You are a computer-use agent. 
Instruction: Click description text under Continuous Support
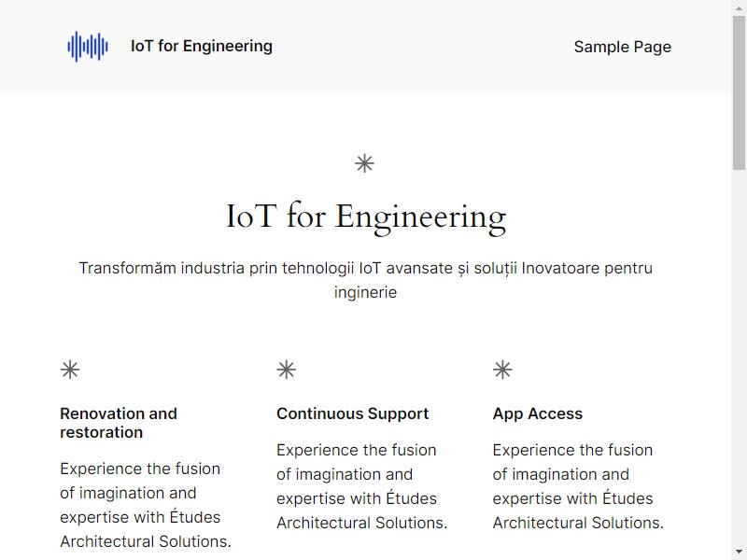click(362, 486)
